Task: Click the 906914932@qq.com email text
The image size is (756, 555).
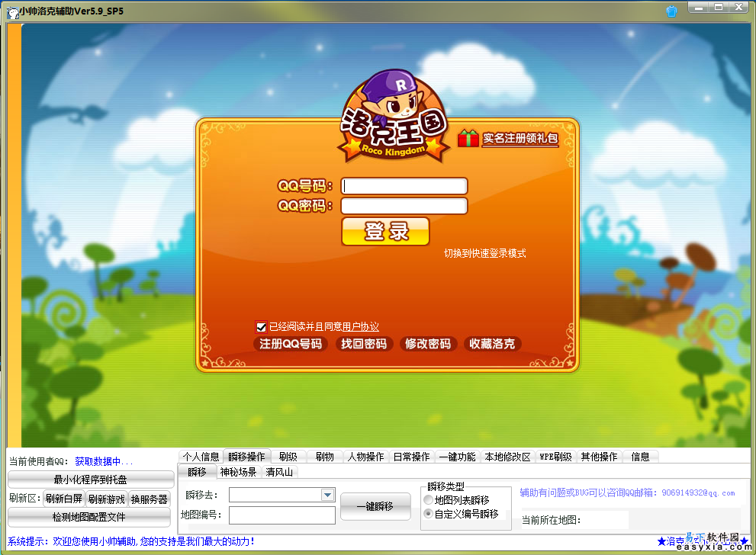Action: [698, 492]
